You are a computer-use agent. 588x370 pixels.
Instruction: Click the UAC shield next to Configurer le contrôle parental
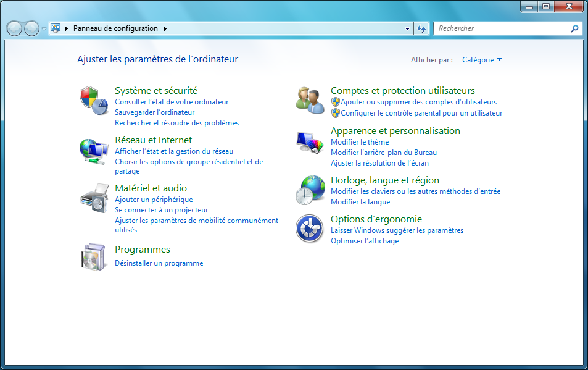pos(335,113)
